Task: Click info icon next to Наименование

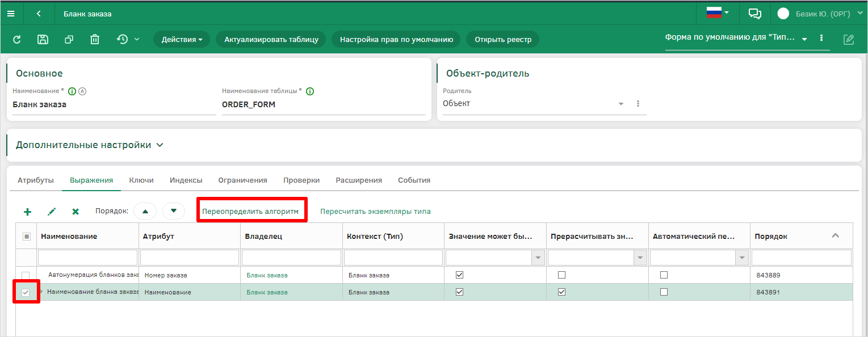Action: 72,91
